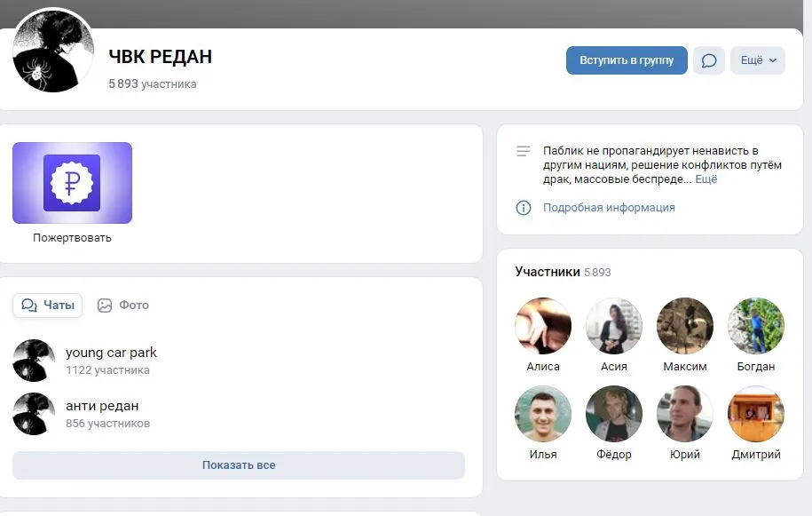
Task: Expand description with the Ещё link
Action: coord(706,179)
